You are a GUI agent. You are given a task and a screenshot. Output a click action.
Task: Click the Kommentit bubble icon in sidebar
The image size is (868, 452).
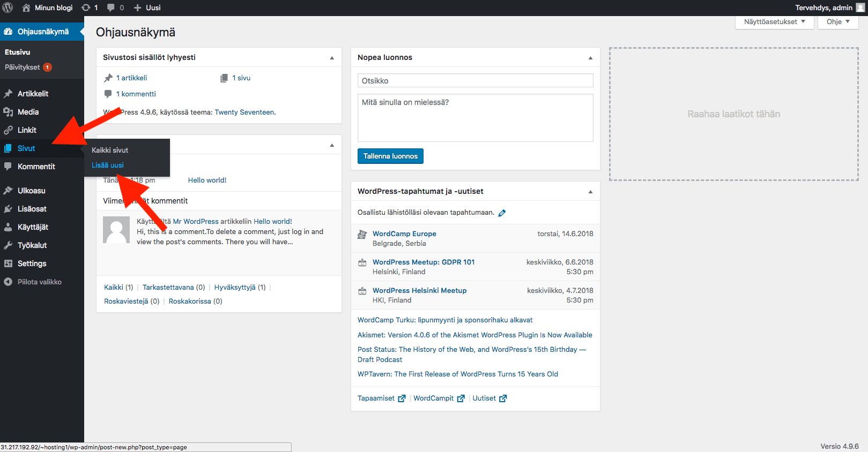pyautogui.click(x=8, y=167)
